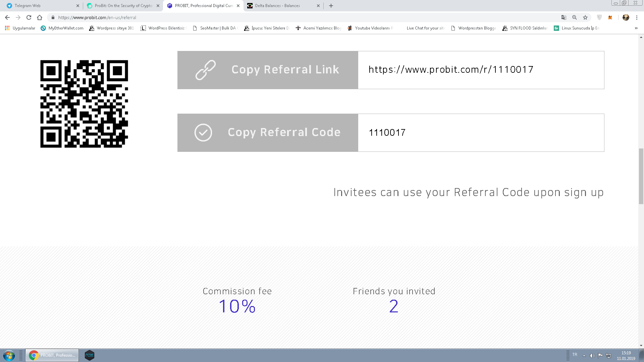Click the Friends you invited count
This screenshot has height=362, width=644.
point(394,306)
